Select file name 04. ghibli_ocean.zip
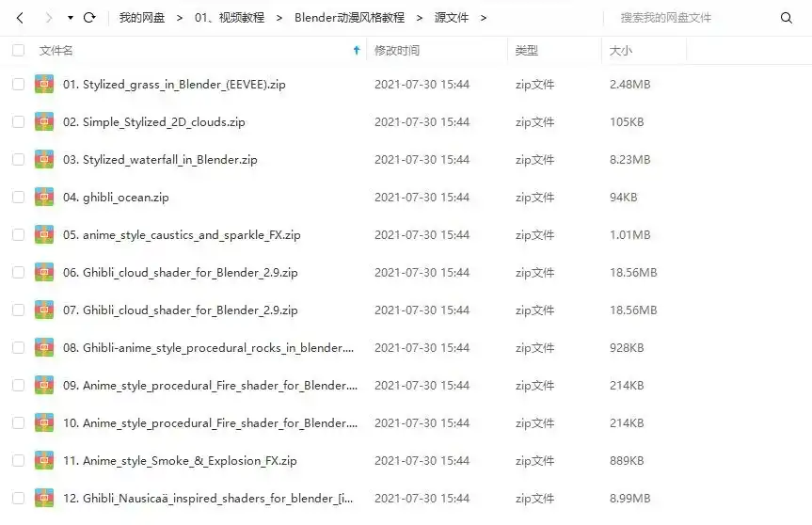Image resolution: width=812 pixels, height=525 pixels. (x=116, y=198)
